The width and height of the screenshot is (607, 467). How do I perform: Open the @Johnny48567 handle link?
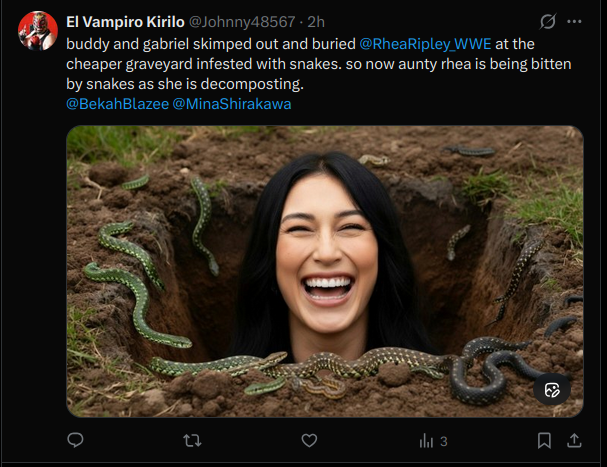pyautogui.click(x=241, y=21)
